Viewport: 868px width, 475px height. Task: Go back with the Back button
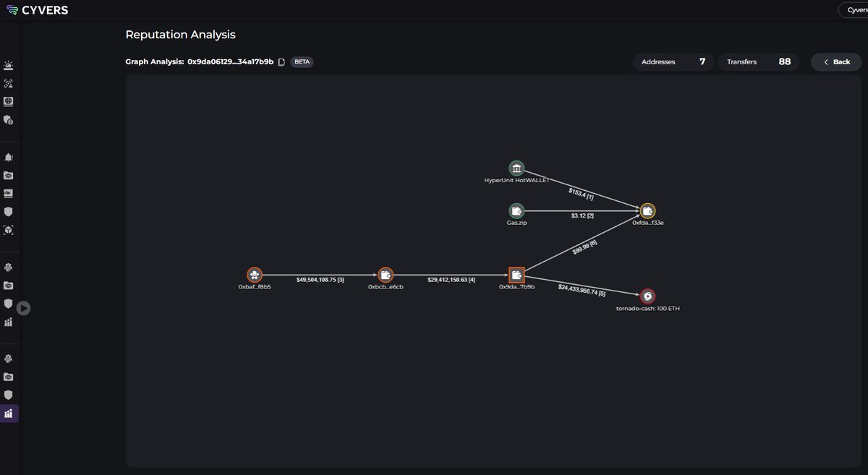pyautogui.click(x=836, y=62)
